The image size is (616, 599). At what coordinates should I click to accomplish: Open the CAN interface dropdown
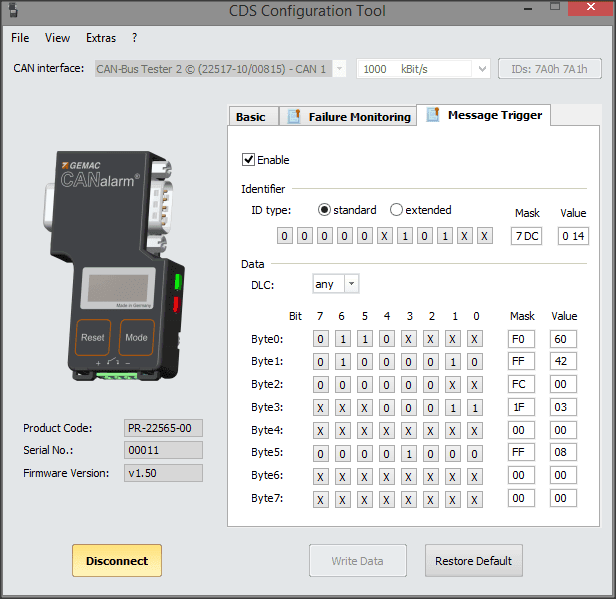coord(338,69)
